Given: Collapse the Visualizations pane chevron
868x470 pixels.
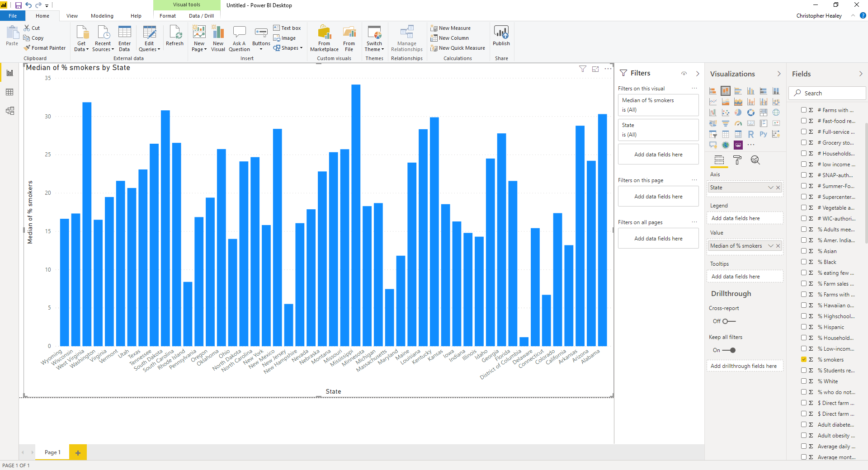Looking at the screenshot, I should (779, 74).
